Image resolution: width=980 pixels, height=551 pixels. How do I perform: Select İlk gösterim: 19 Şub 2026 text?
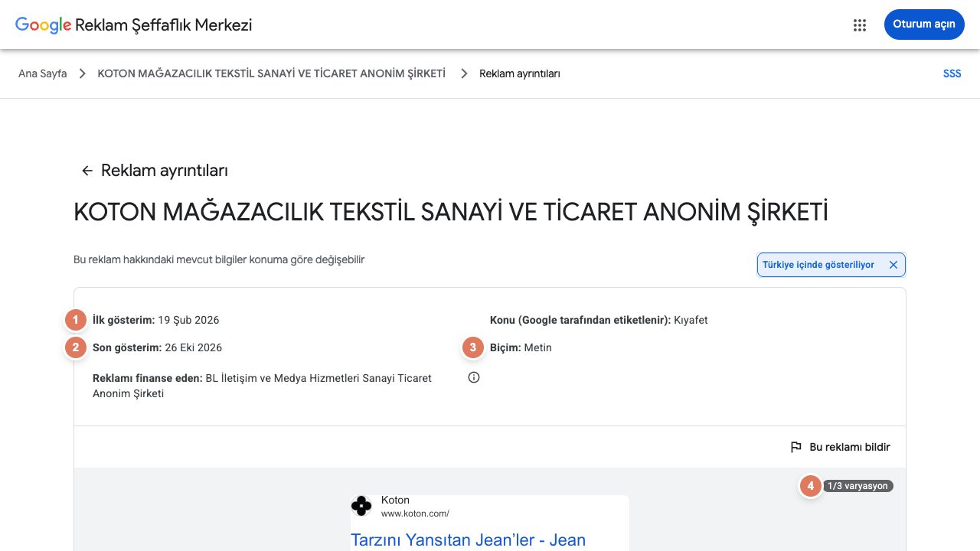[155, 320]
